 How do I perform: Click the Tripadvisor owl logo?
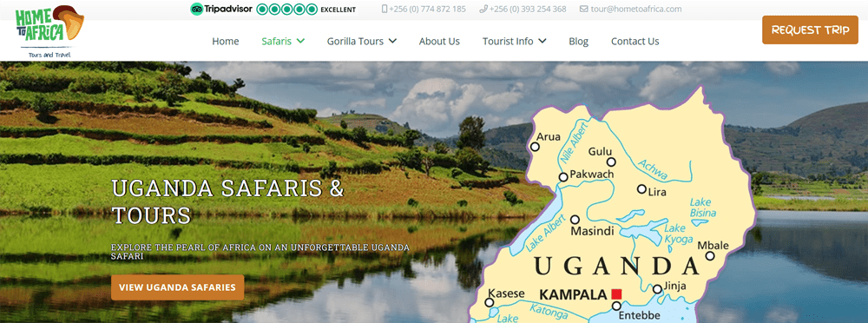coord(196,9)
